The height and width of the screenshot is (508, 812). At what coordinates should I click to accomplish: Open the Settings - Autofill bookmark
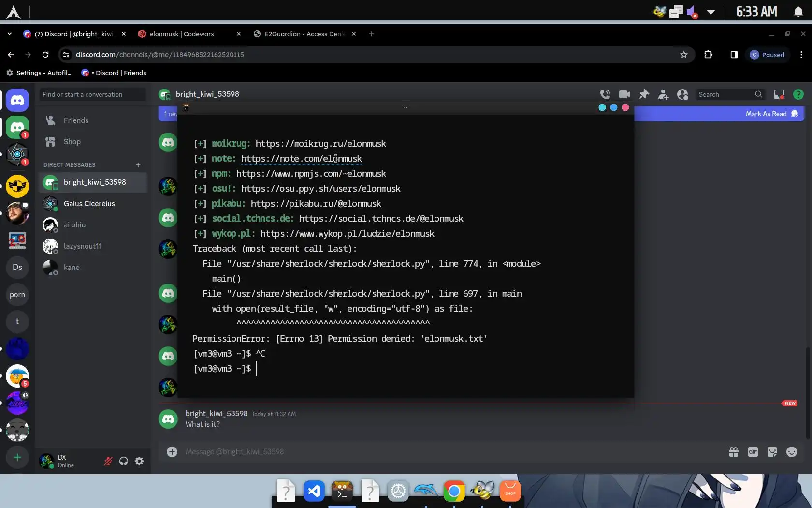(x=39, y=73)
